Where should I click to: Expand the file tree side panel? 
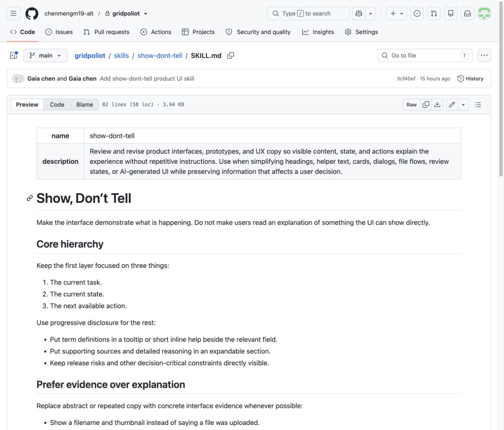tap(14, 55)
